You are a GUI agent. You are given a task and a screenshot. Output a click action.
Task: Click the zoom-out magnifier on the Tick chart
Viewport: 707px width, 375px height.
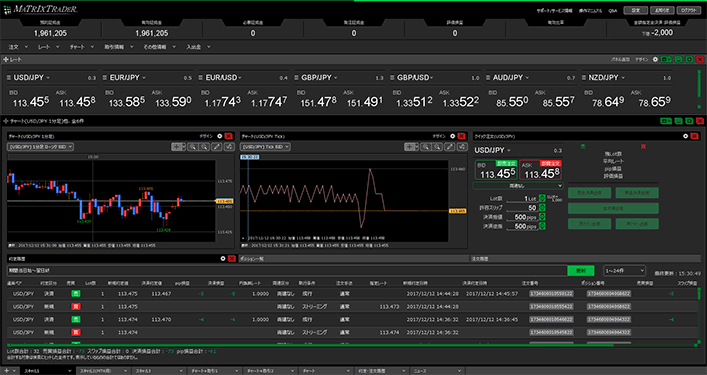click(437, 147)
